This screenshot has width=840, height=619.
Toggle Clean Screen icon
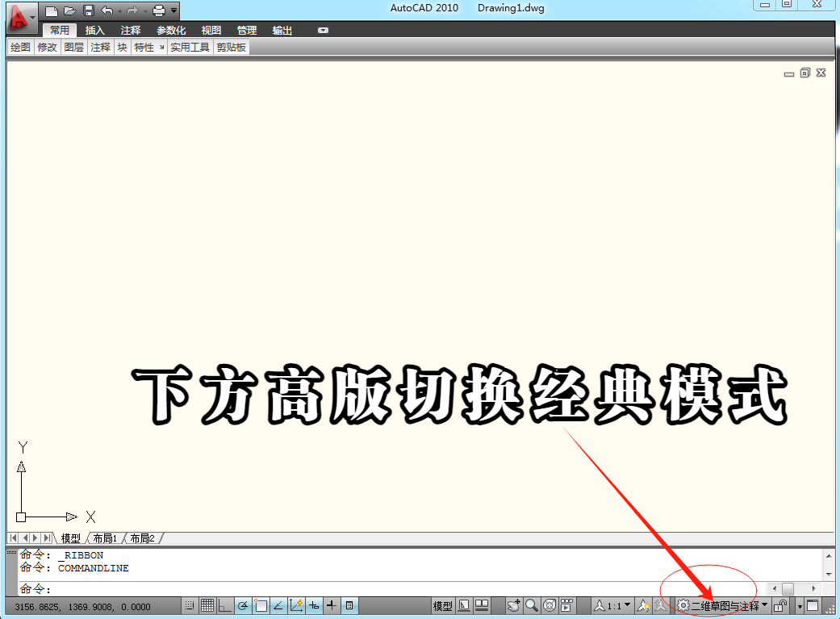click(x=813, y=606)
